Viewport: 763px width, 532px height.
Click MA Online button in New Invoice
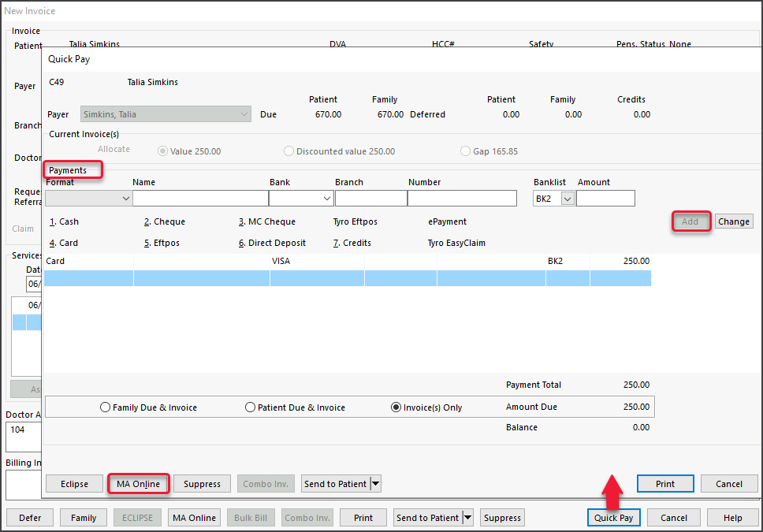coord(194,518)
